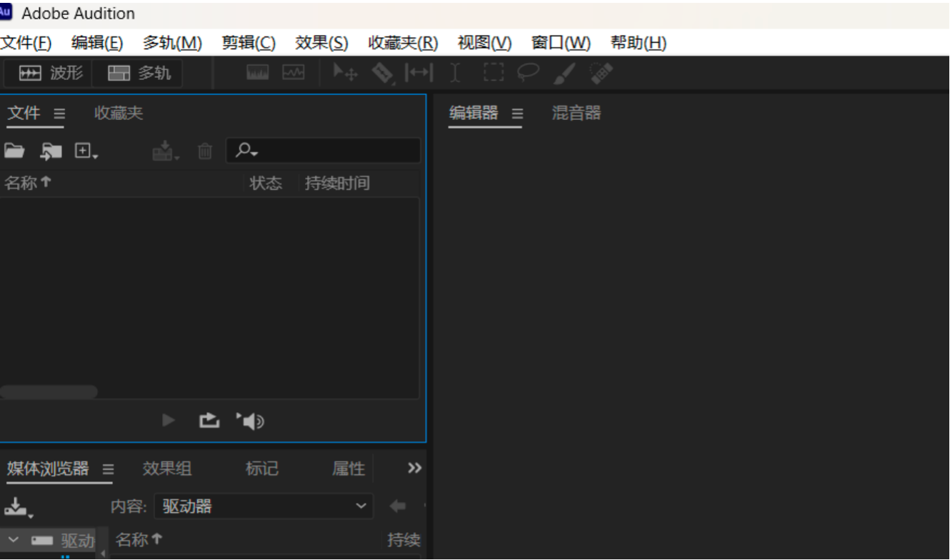Screen dimensions: 950x560
Task: Open the 帮助(H) menu
Action: coord(639,43)
